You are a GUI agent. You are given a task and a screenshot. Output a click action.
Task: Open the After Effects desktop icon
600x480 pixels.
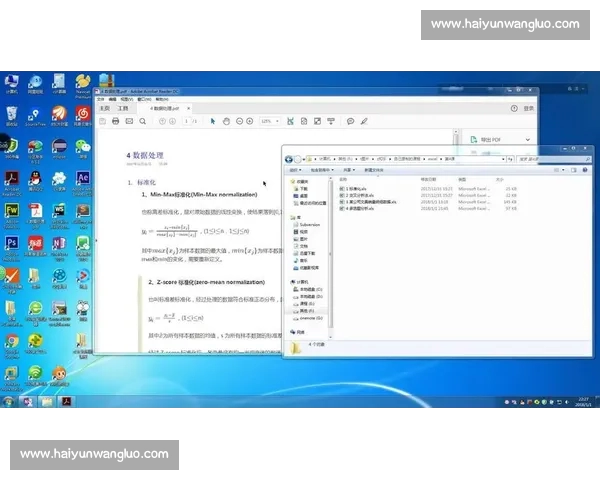(83, 178)
